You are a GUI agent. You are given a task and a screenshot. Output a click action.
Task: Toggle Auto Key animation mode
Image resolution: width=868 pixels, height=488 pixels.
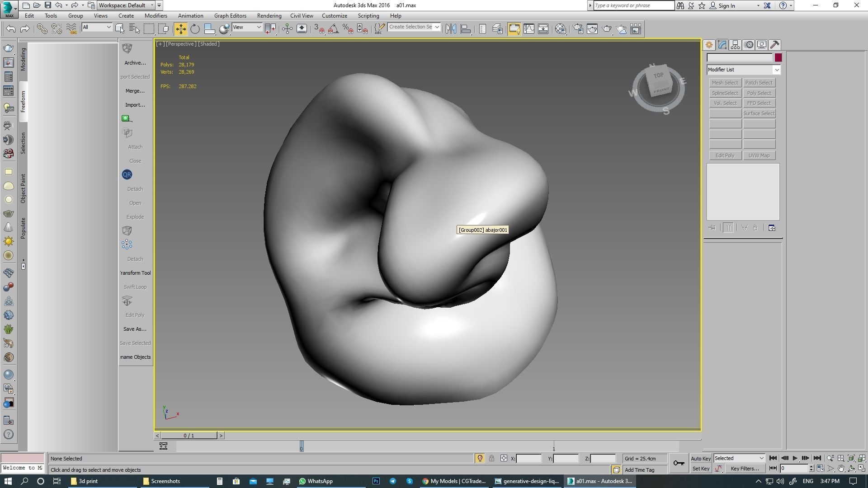701,459
